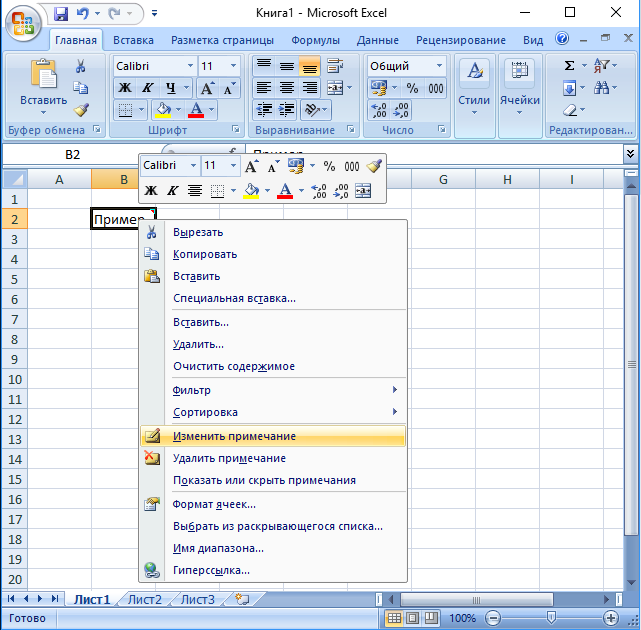641x630 pixels.
Task: Merge and center via mini toolbar icon
Action: [363, 191]
